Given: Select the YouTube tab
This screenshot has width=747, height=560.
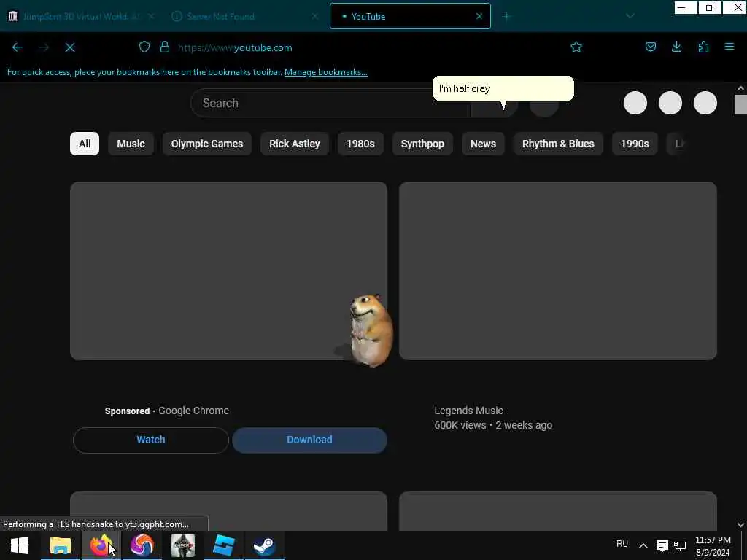Looking at the screenshot, I should 410,16.
